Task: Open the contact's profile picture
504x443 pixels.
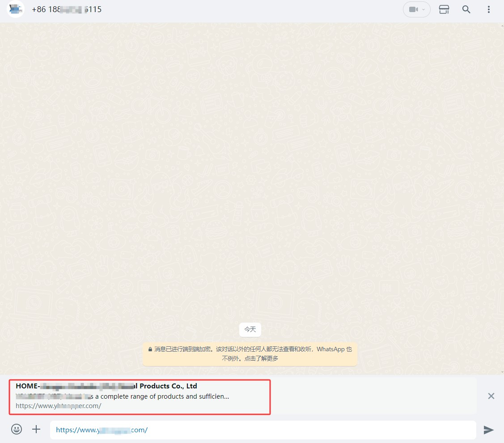Action: click(x=16, y=9)
